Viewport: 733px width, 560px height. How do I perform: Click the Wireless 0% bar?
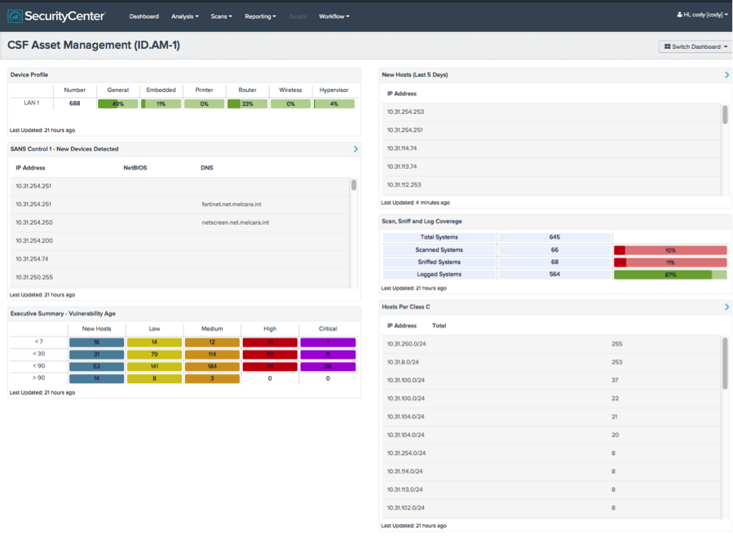[x=290, y=104]
